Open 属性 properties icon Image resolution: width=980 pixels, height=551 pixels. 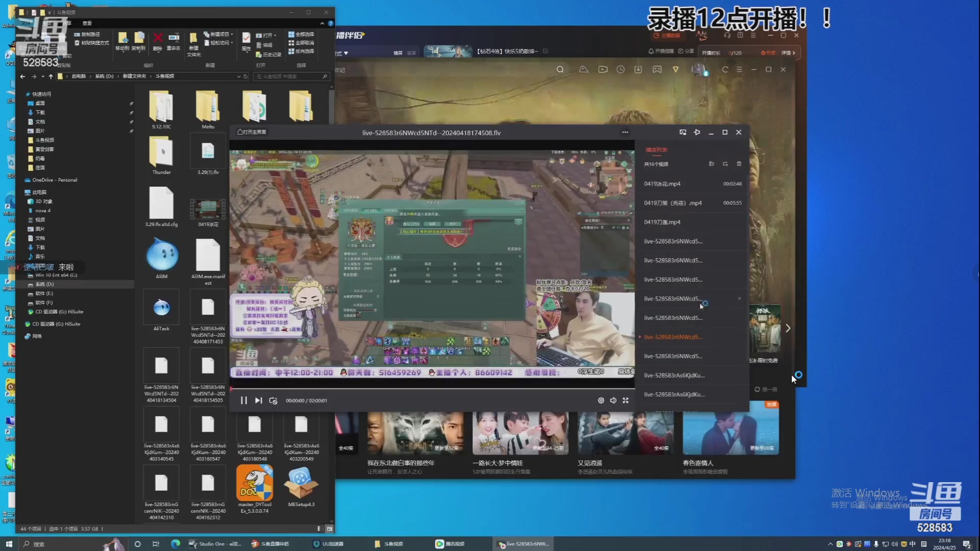coord(246,41)
